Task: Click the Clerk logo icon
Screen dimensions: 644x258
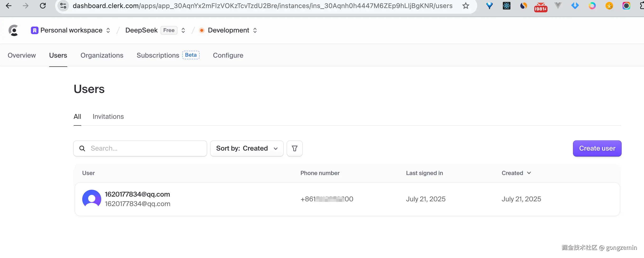Action: coord(13,30)
